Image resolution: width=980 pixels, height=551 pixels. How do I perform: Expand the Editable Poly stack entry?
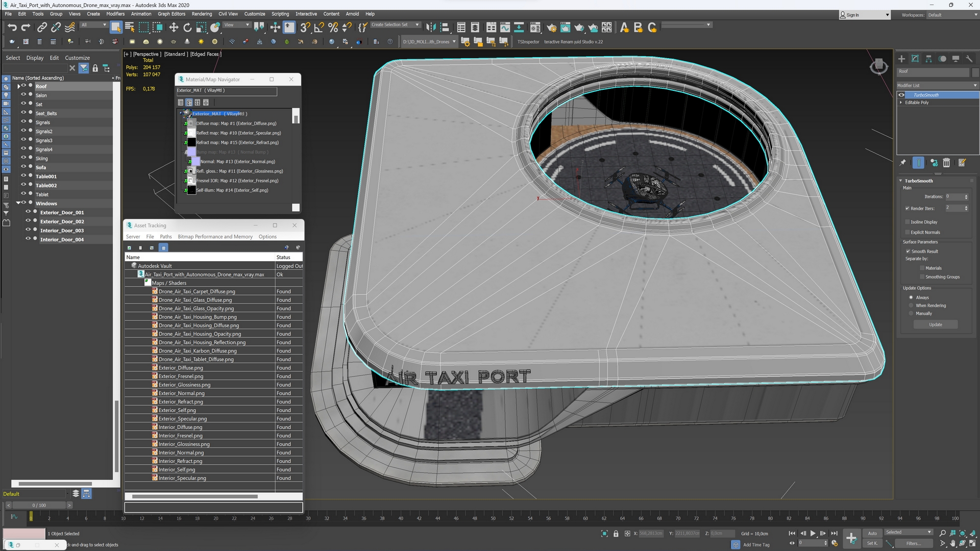pos(901,103)
